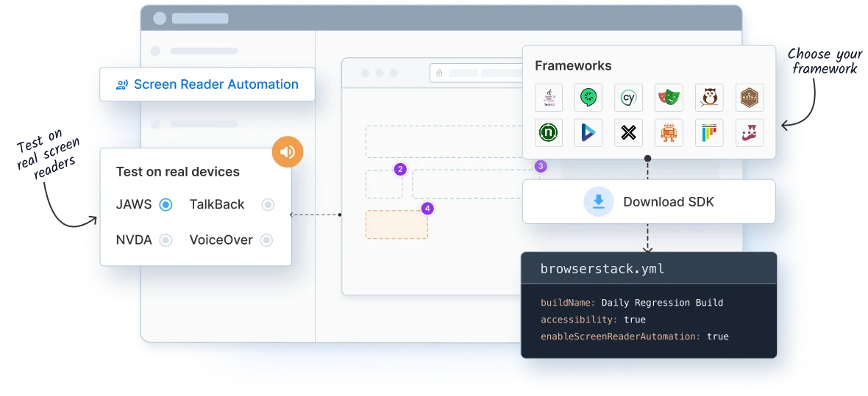Choose the Cucumber framework icon
The image size is (868, 396).
588,98
